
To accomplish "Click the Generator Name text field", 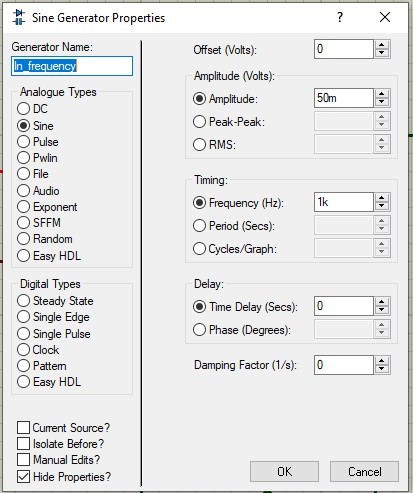I will (x=72, y=66).
